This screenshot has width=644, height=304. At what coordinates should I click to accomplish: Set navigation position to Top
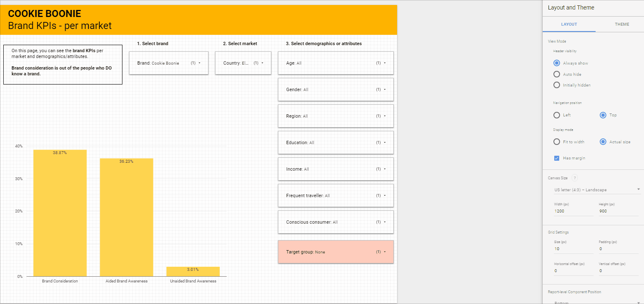pyautogui.click(x=603, y=115)
